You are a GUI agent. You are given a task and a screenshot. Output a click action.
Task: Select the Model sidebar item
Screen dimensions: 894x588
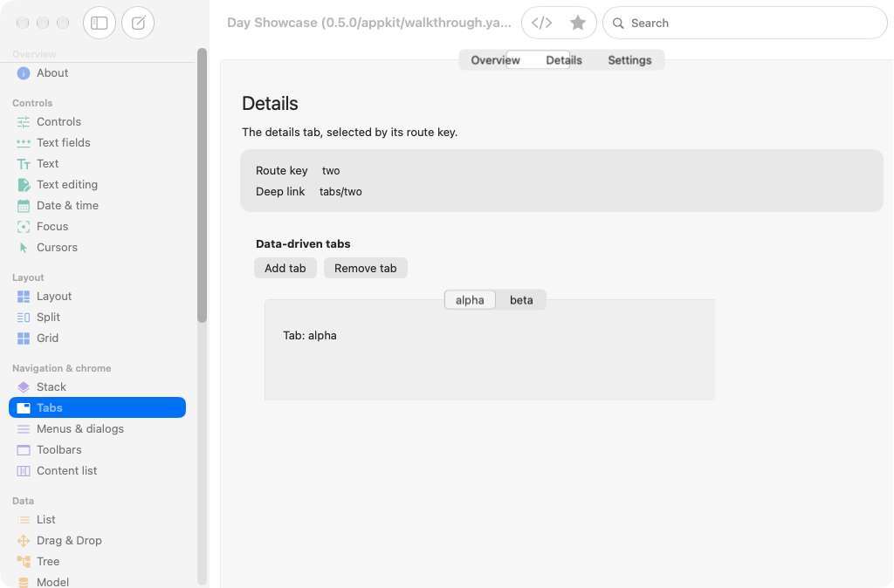[x=98, y=582]
